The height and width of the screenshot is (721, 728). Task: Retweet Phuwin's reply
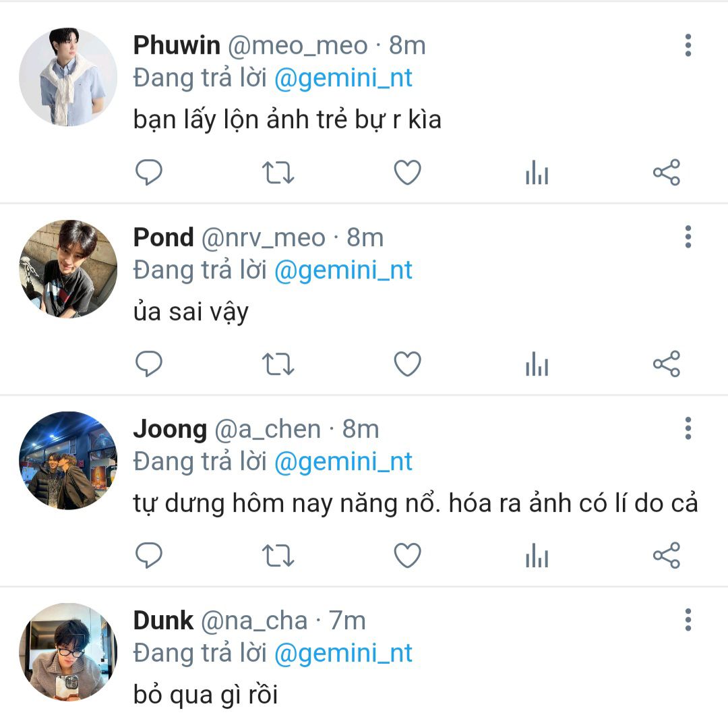coord(278,173)
